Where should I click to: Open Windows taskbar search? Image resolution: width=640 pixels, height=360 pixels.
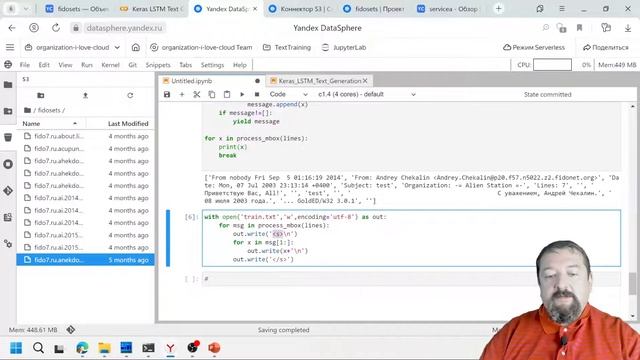[x=38, y=348]
